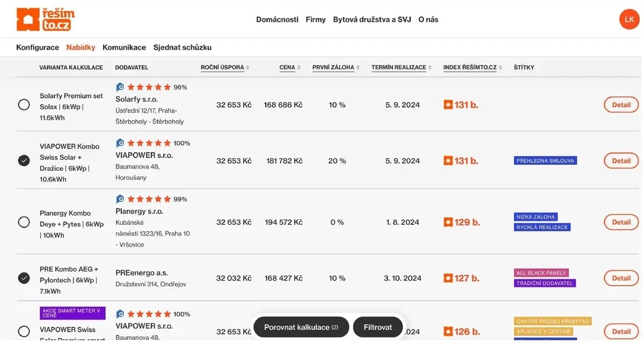Open Bytová družstva a SVJ menu
644x344 pixels.
click(x=372, y=19)
